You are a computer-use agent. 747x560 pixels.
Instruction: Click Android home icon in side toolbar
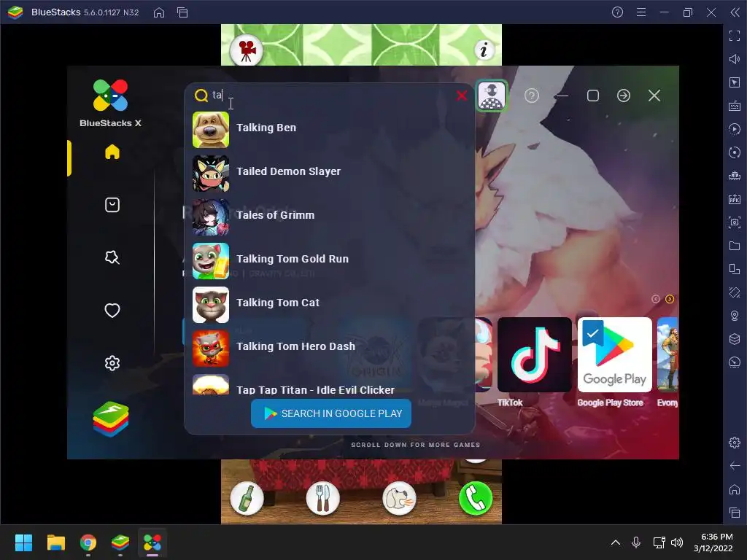735,489
